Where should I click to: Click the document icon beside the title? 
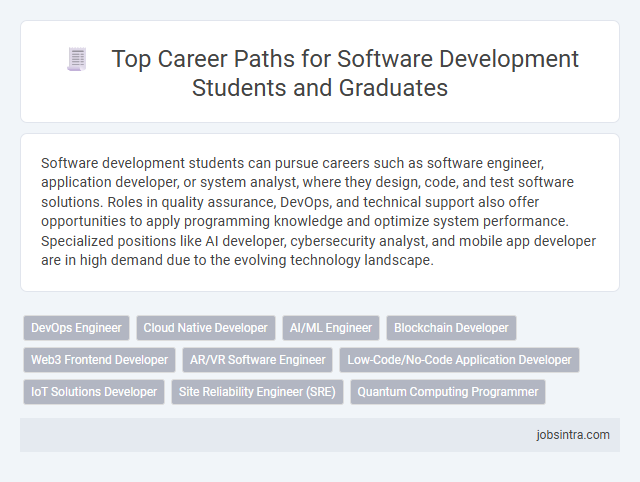coord(77,59)
